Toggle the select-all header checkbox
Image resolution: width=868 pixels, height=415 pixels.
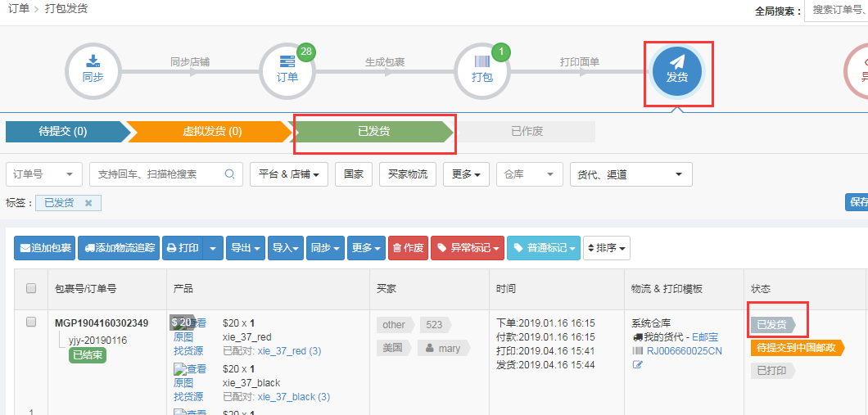(x=31, y=288)
